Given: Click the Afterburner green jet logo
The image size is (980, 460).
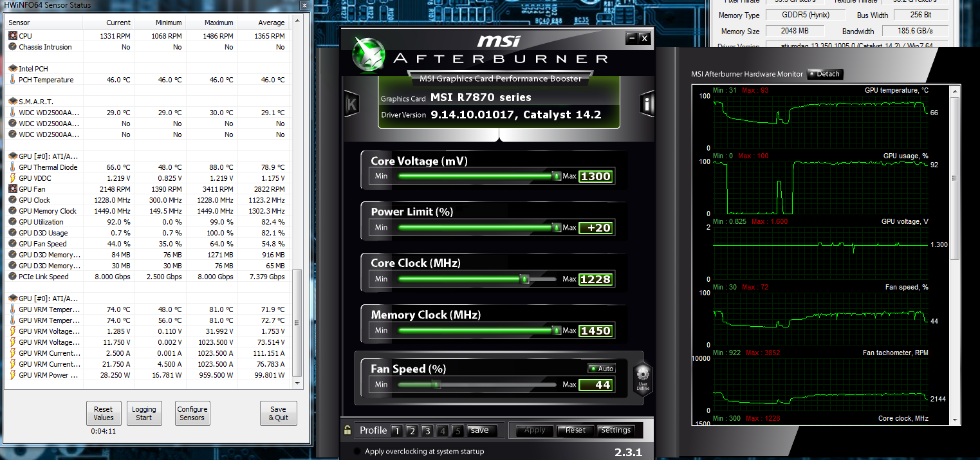Looking at the screenshot, I should click(369, 54).
